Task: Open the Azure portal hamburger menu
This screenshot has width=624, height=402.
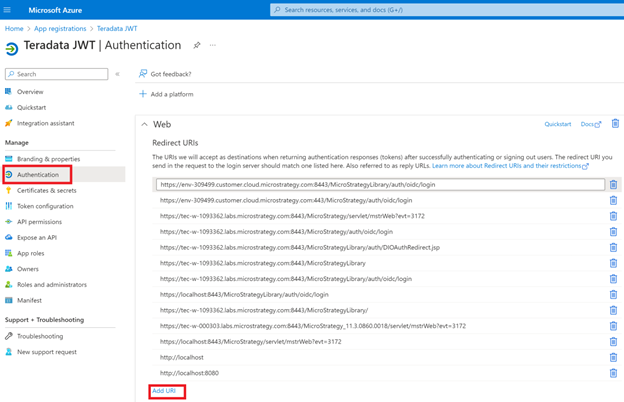Action: 7,10
